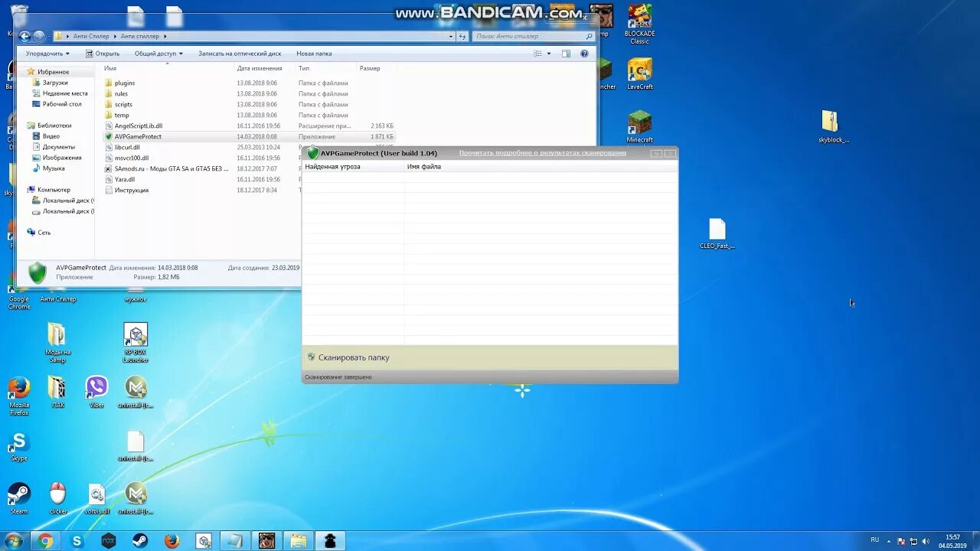Sort files by Дата изменения column
The image size is (980, 551).
260,68
